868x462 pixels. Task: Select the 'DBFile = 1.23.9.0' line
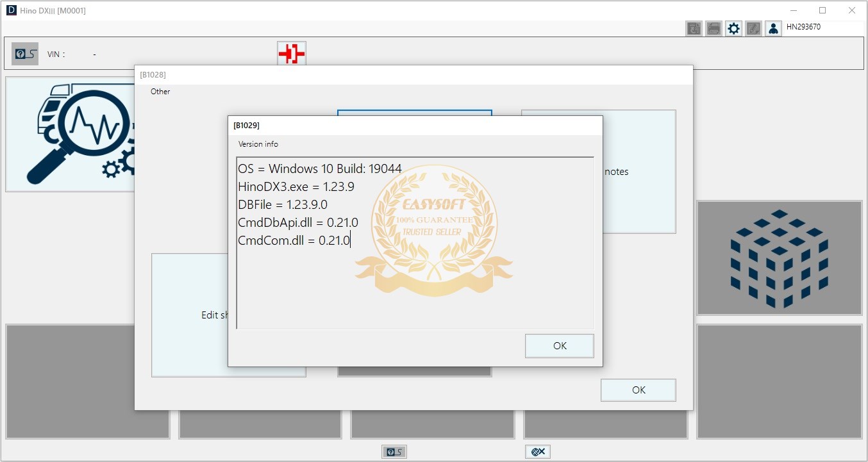283,205
